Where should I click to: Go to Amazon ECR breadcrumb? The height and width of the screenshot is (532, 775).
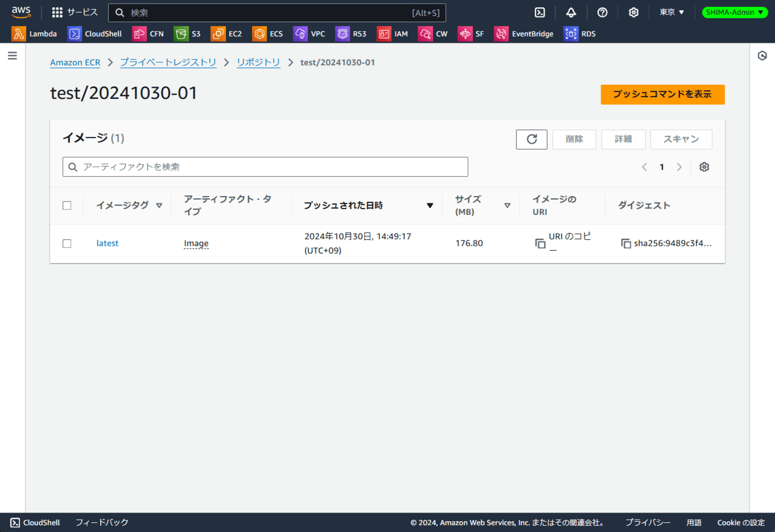coord(75,62)
